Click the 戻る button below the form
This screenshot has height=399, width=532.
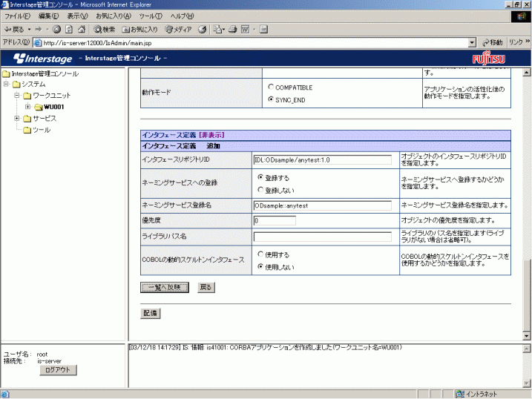pyautogui.click(x=206, y=288)
